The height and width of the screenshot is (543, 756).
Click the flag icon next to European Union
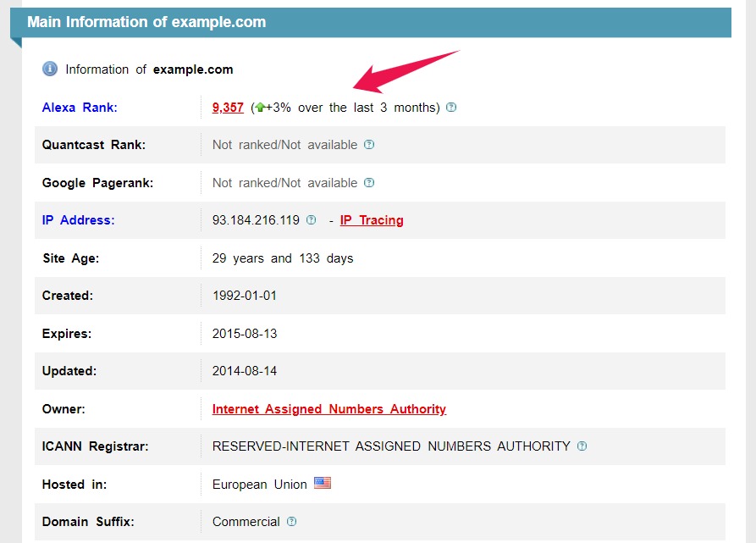point(323,483)
